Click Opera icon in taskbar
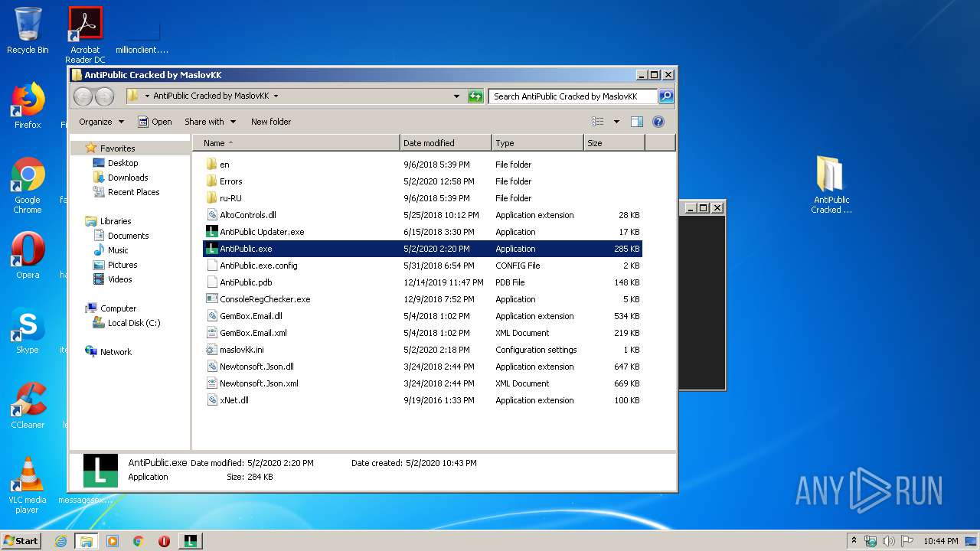The height and width of the screenshot is (551, 980). point(164,541)
